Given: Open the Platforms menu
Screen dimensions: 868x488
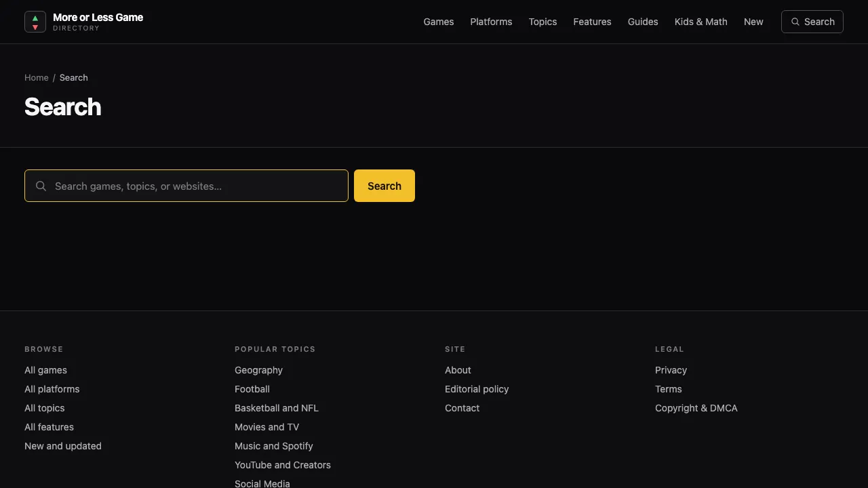Looking at the screenshot, I should point(491,22).
